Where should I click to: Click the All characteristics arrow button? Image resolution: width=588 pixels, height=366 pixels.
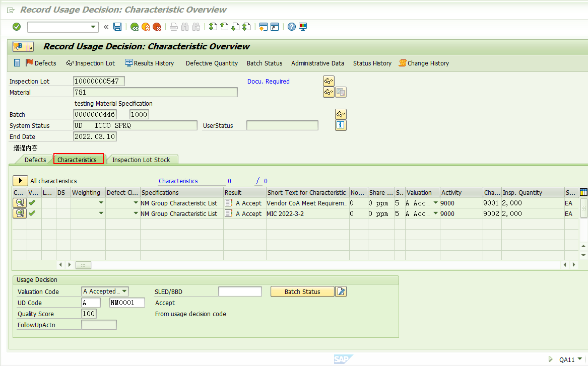point(20,181)
